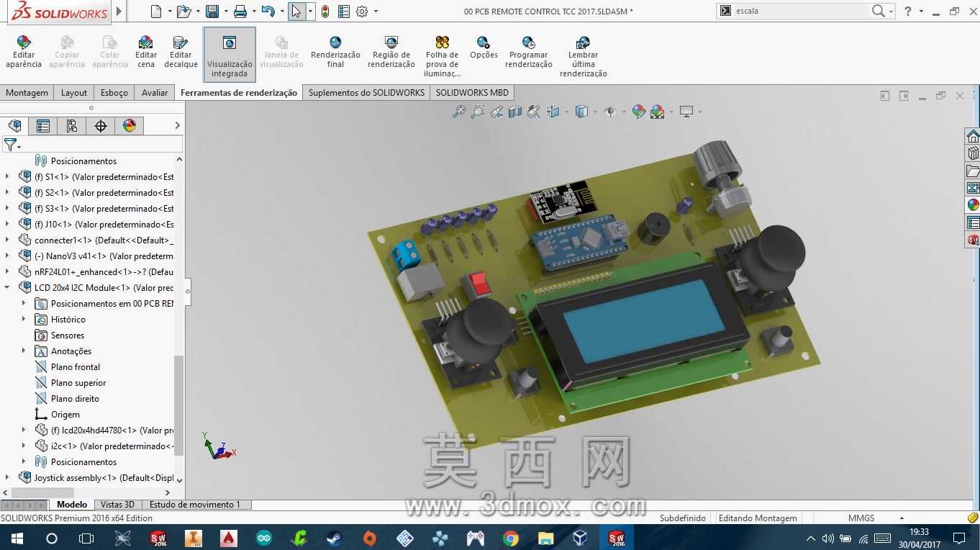This screenshot has width=980, height=550.
Task: Open SOLIDWORKS MBD tab
Action: tap(472, 93)
